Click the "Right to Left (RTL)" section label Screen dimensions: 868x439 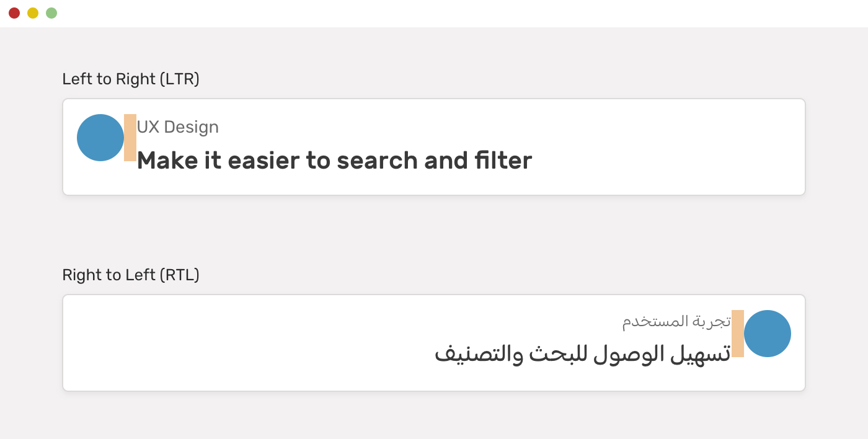(131, 275)
